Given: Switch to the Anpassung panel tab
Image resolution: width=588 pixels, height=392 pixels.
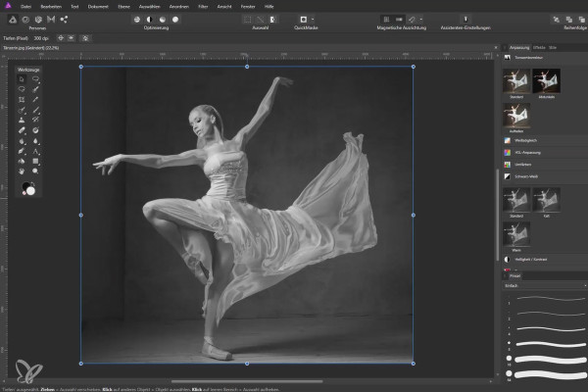Looking at the screenshot, I should (x=519, y=48).
